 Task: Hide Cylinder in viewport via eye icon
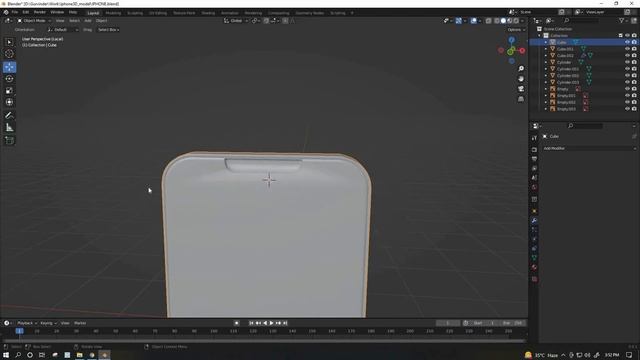pos(627,62)
